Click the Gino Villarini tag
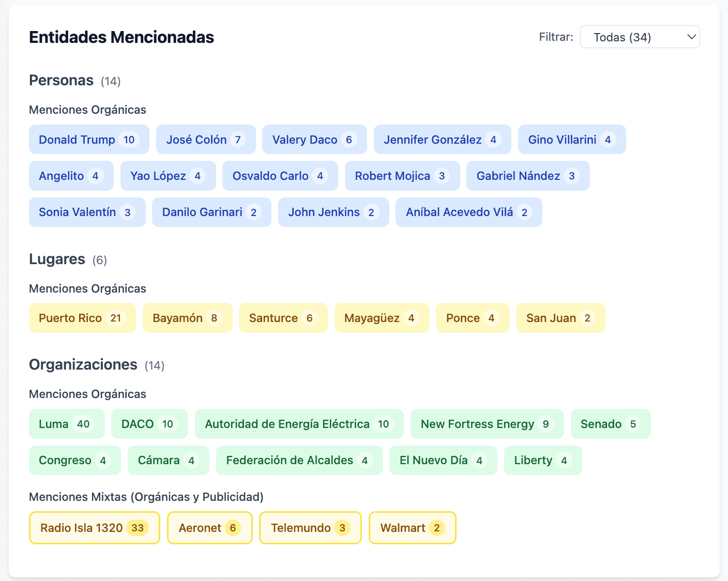This screenshot has height=581, width=728. [x=571, y=140]
